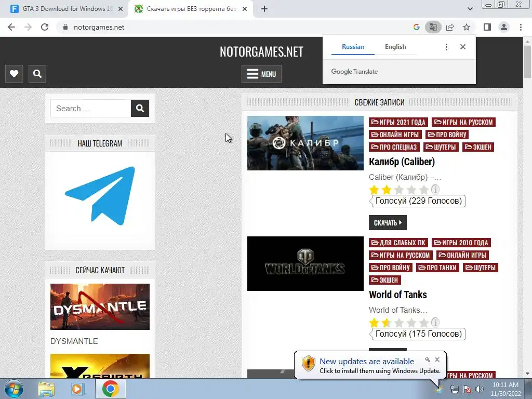Image resolution: width=532 pixels, height=399 pixels.
Task: Click the page vertical scrollbar thumb
Action: 528,61
